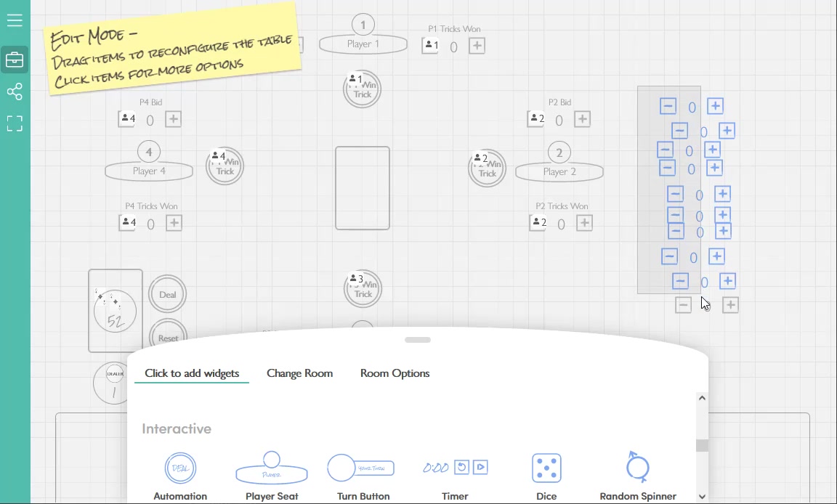Select the seat 2 icon under P2 Tricks Won
Image resolution: width=837 pixels, height=504 pixels.
(538, 223)
